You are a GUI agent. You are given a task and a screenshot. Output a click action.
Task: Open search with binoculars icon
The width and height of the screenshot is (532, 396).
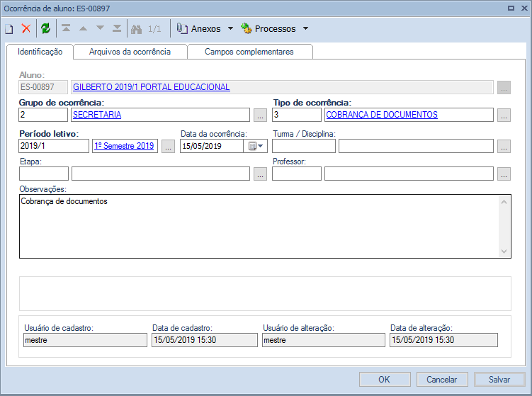137,29
